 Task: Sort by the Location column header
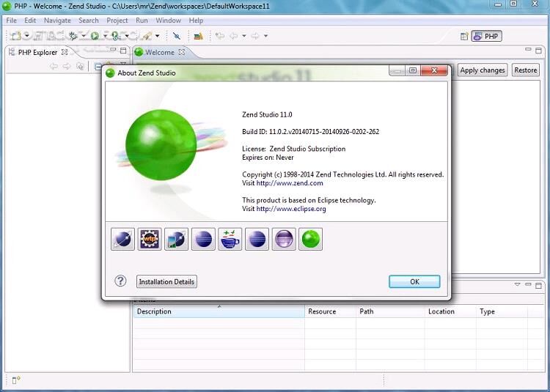tap(450, 311)
